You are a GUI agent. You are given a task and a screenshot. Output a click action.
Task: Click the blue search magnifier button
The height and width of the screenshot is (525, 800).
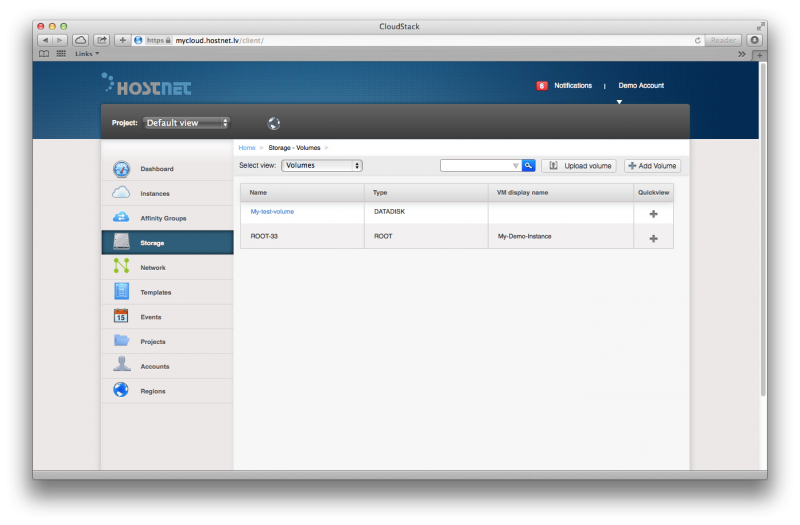coord(529,165)
